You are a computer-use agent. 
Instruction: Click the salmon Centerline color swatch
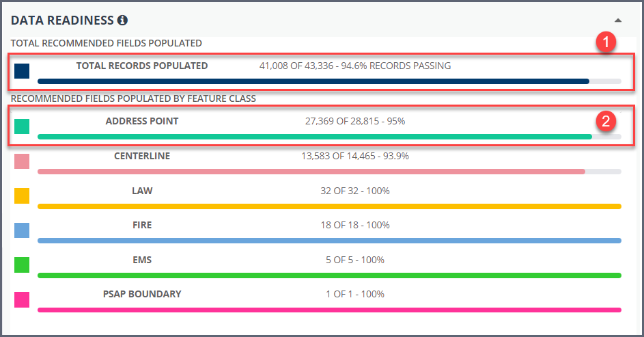(22, 161)
